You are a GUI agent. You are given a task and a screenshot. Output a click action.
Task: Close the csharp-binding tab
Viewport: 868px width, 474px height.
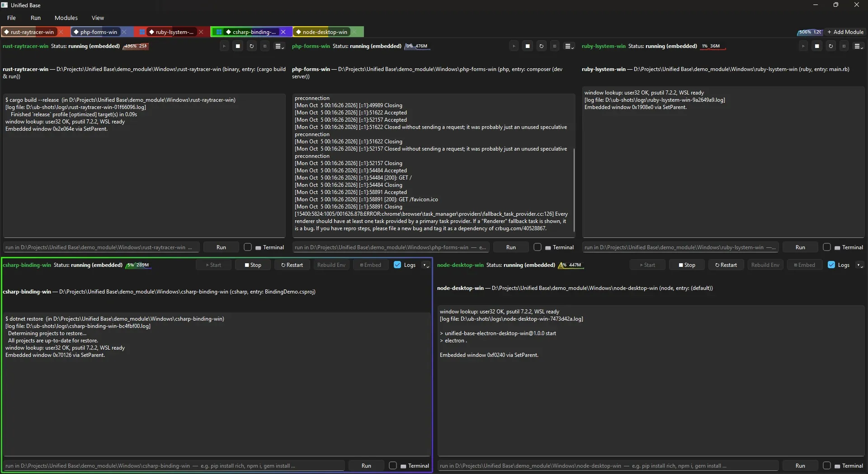click(283, 32)
